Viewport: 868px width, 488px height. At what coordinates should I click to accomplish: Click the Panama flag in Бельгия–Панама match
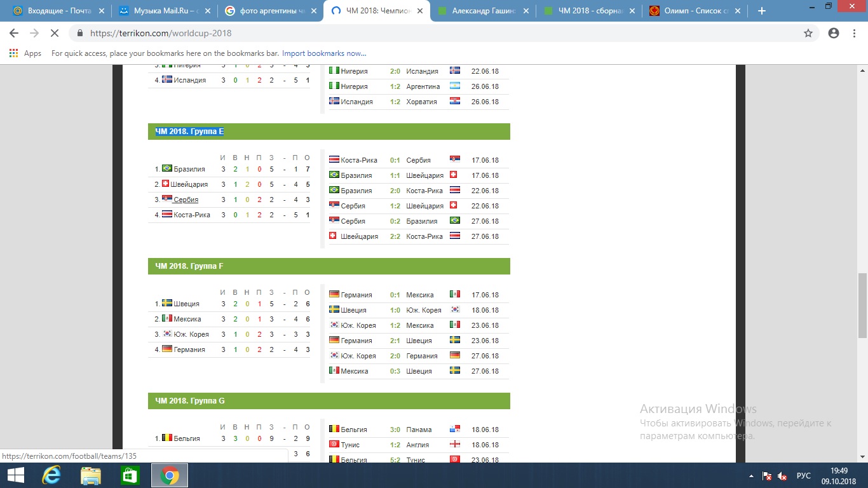454,429
